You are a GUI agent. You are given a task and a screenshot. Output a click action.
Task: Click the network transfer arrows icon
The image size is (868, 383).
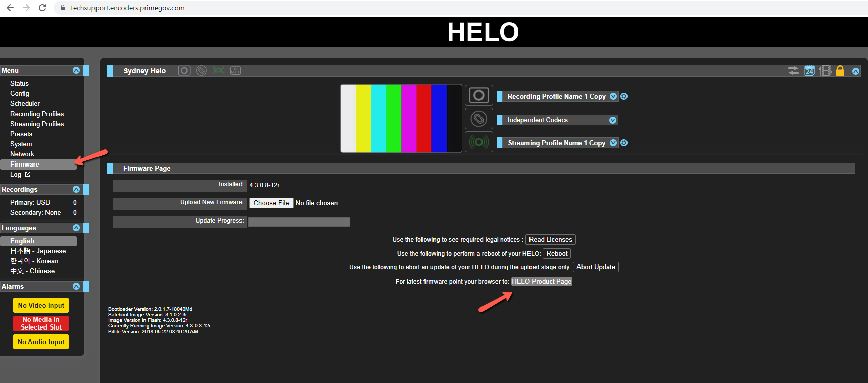[793, 71]
